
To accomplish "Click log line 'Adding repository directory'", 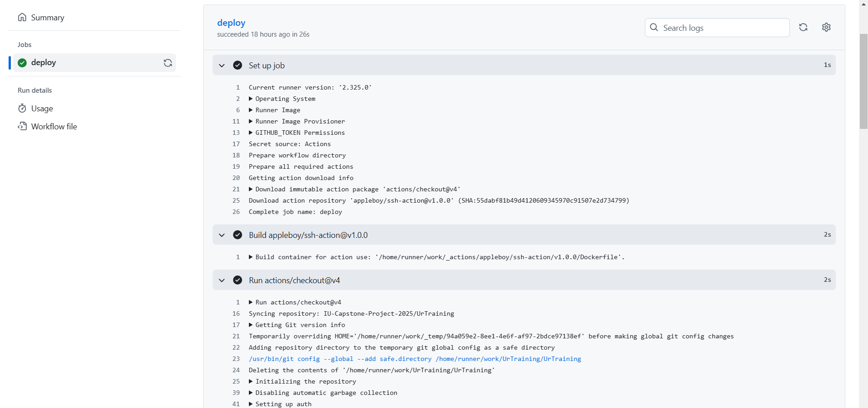I will pyautogui.click(x=401, y=347).
